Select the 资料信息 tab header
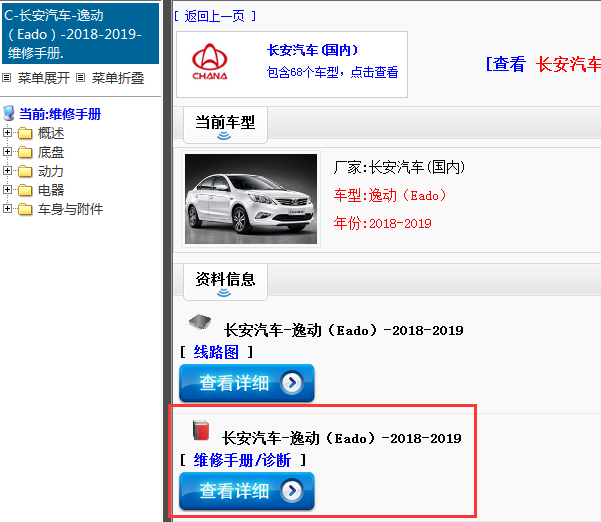Image resolution: width=601 pixels, height=522 pixels. [225, 282]
